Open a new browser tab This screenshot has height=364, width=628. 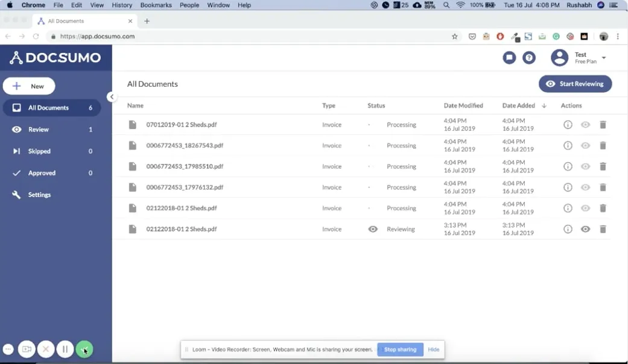pos(147,21)
